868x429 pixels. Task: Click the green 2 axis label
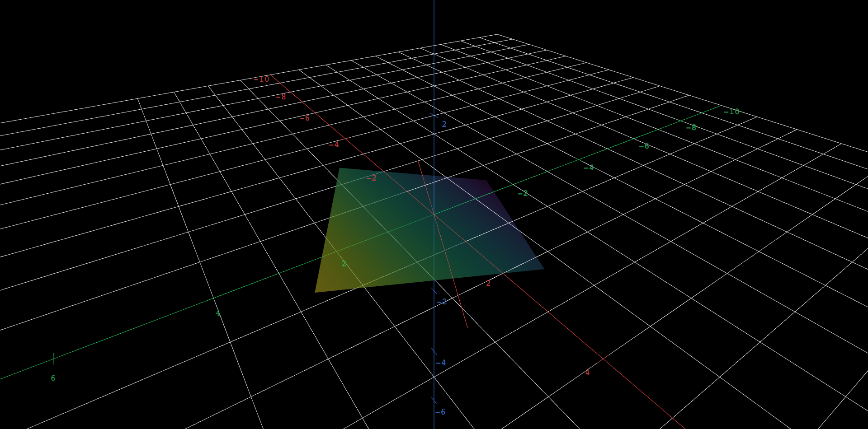[x=344, y=264]
